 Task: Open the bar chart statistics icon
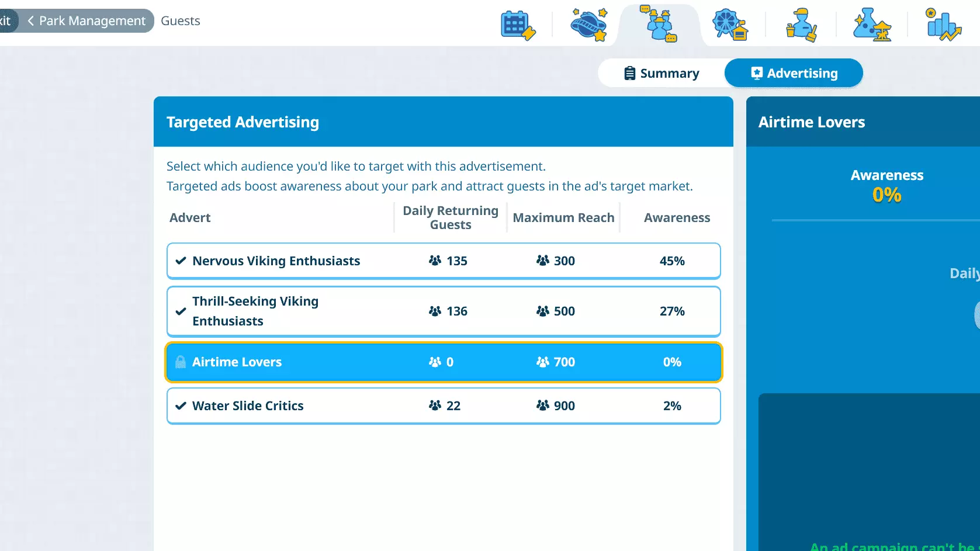[x=943, y=25]
